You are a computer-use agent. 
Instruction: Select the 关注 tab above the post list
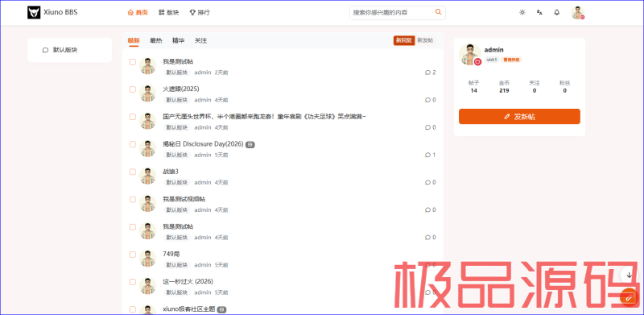click(x=200, y=40)
